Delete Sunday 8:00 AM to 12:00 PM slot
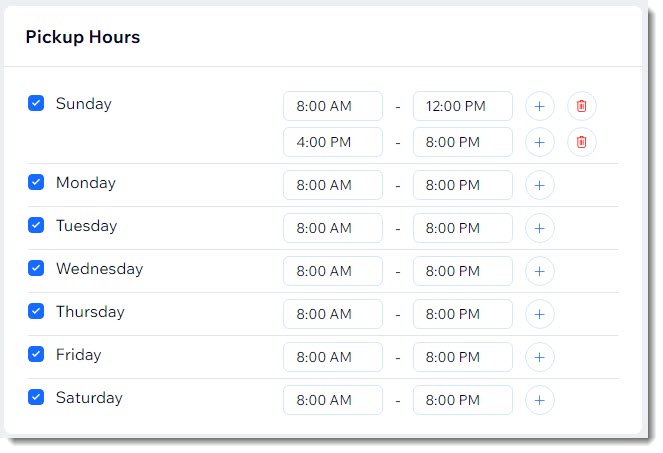The width and height of the screenshot is (663, 453). point(581,106)
